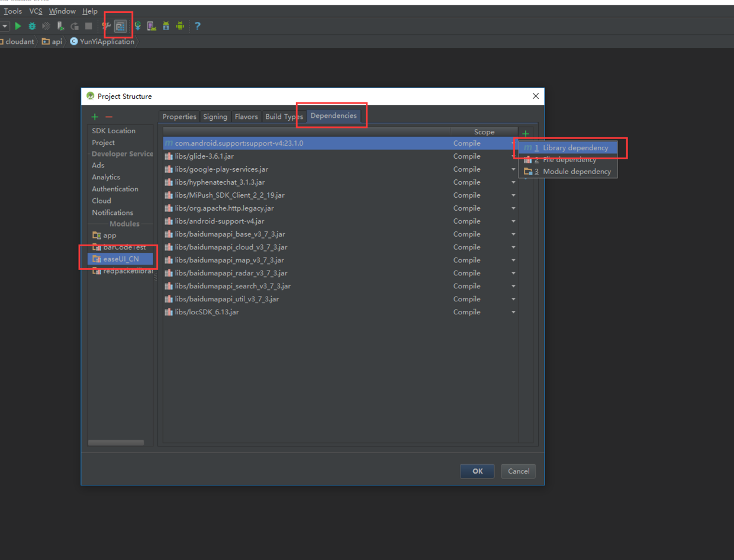This screenshot has height=560, width=734.
Task: Open scope dropdown for org.apache.http.legacy.jar
Action: tap(513, 208)
